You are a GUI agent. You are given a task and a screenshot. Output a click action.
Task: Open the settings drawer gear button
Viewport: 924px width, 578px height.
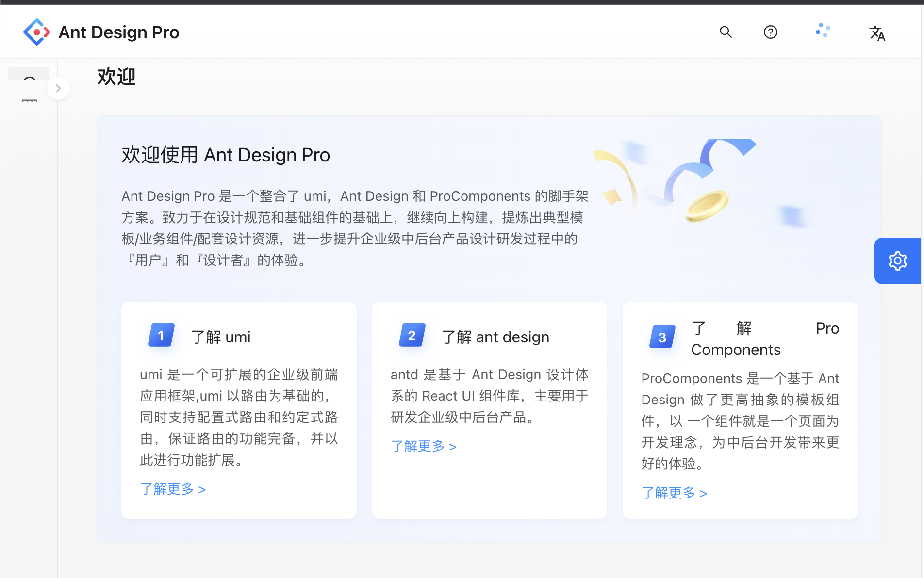pyautogui.click(x=897, y=261)
